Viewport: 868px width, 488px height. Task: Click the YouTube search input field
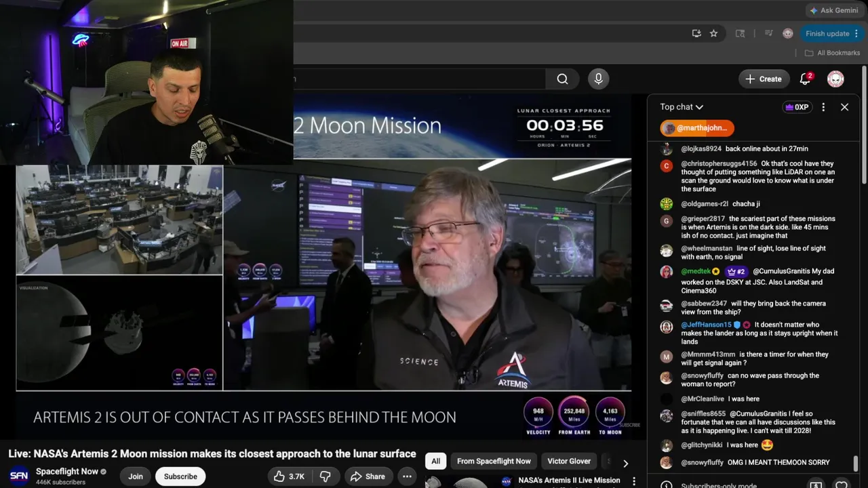tap(419, 79)
